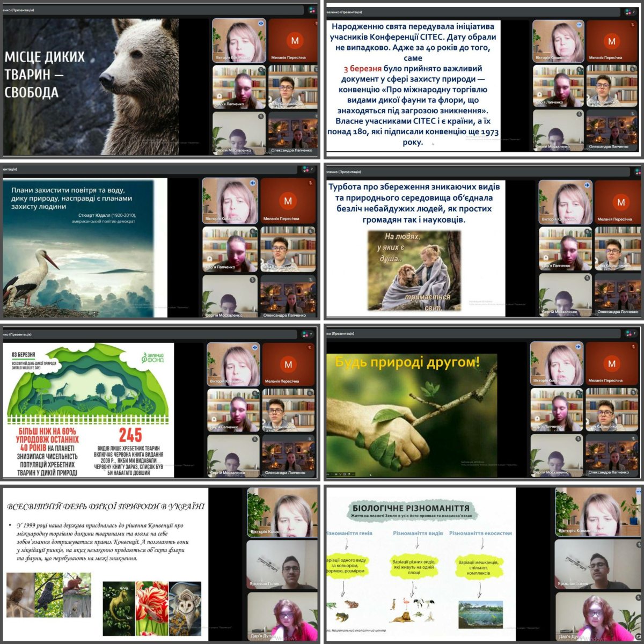Open the three-dot options on Вікторія's tile beside the biodiversity slide

639,492
